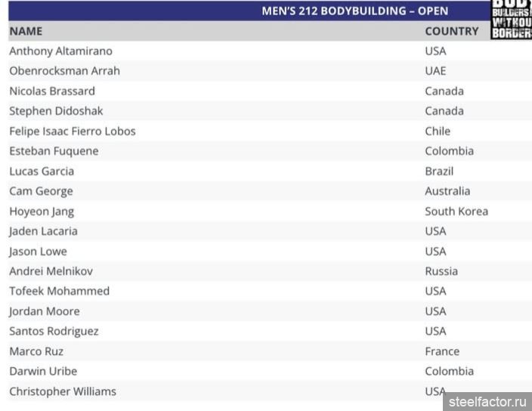Click the Men's 212 Bodybuilding – Open header
The image size is (532, 411).
(354, 11)
